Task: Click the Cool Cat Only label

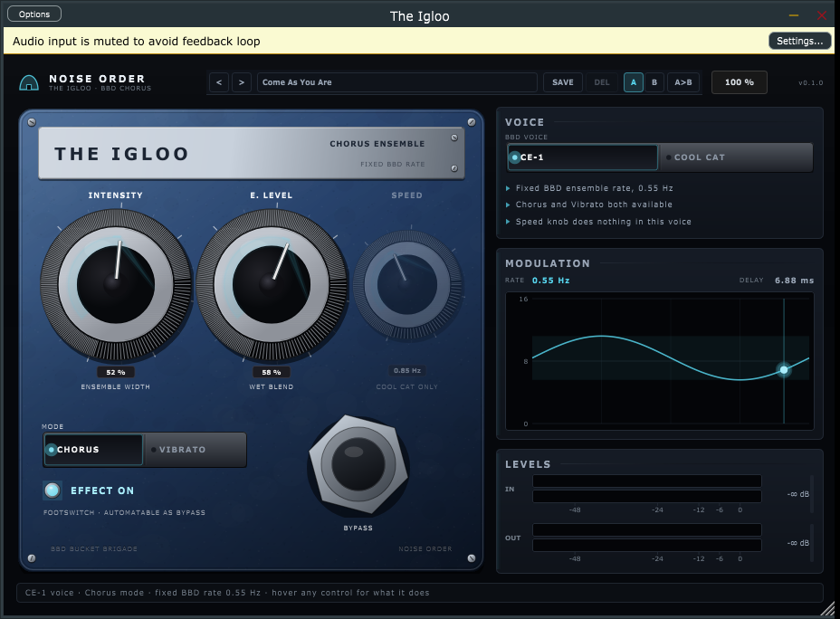Action: click(x=407, y=386)
